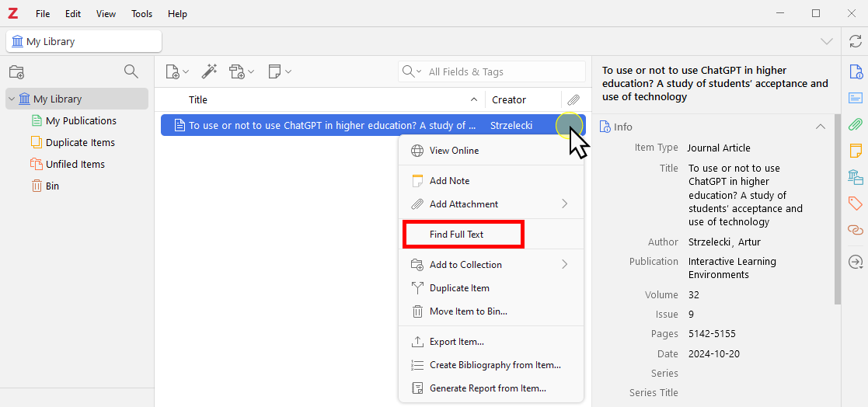868x407 pixels.
Task: Select Move Item to Bin option
Action: (468, 311)
